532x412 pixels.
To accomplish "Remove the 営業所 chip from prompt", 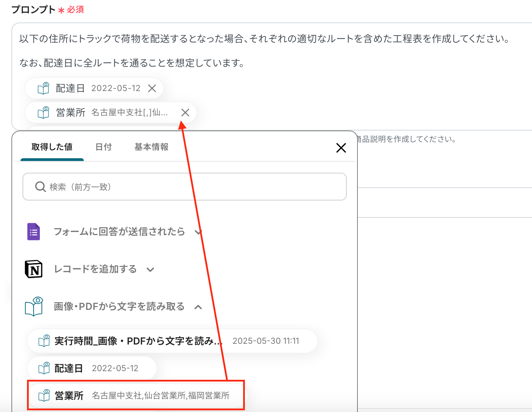I will click(x=185, y=113).
